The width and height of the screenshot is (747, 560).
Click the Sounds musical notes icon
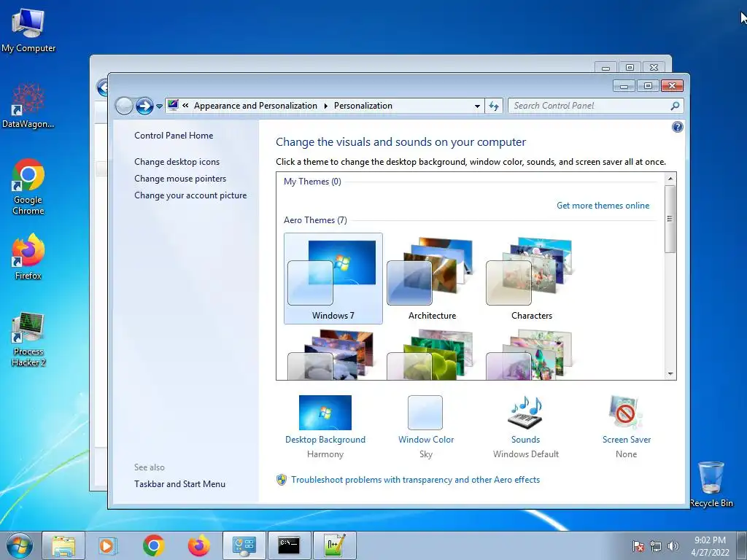tap(525, 413)
